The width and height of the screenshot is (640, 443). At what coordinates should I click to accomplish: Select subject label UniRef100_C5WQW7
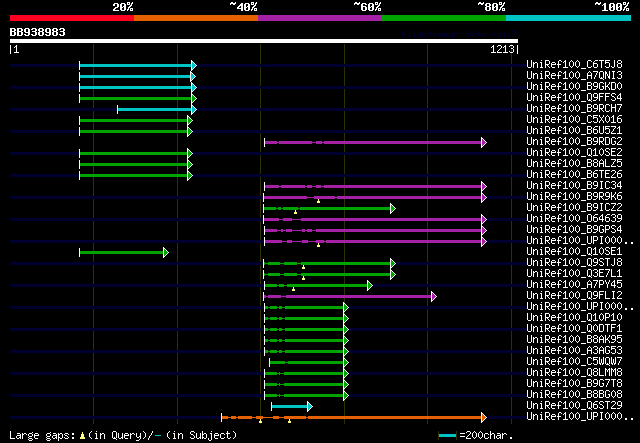pos(574,362)
